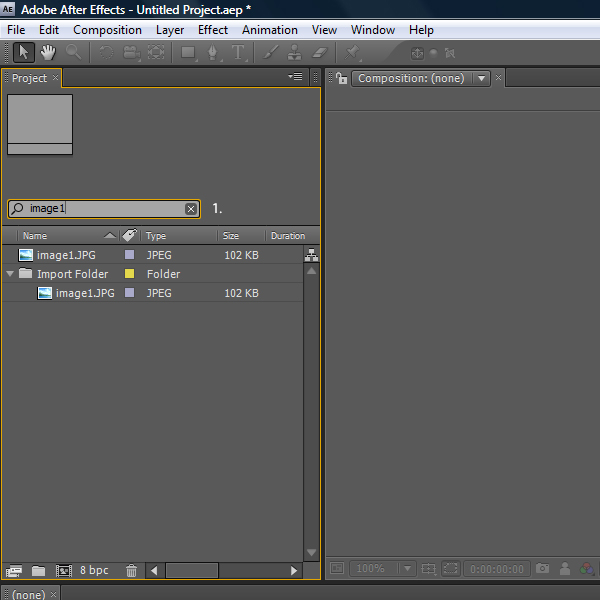The width and height of the screenshot is (600, 600).
Task: Select the Hand tool
Action: 48,52
